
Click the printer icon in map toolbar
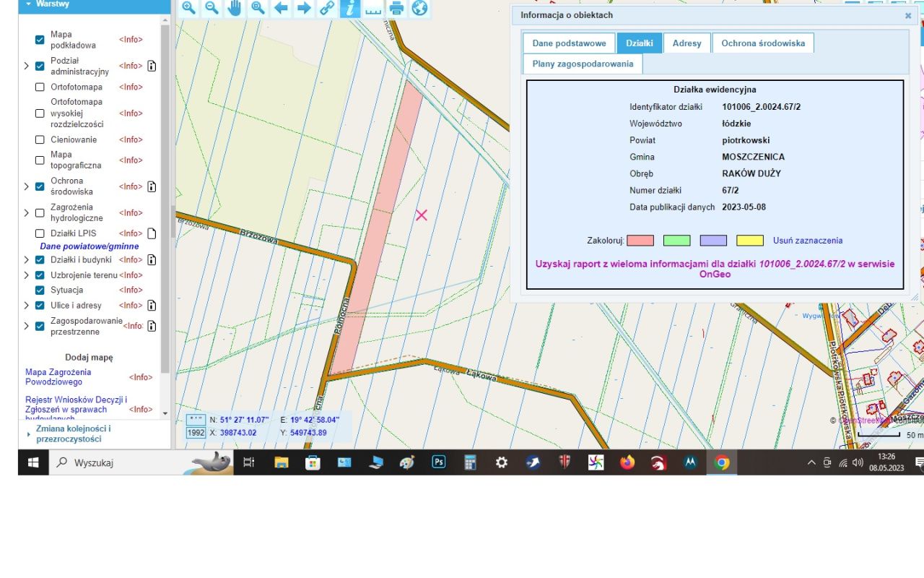(x=396, y=8)
